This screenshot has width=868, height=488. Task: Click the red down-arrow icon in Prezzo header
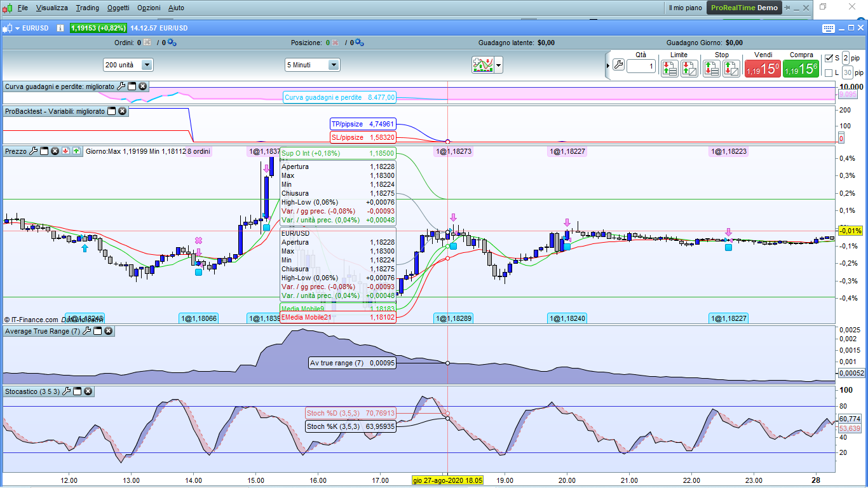pyautogui.click(x=65, y=151)
